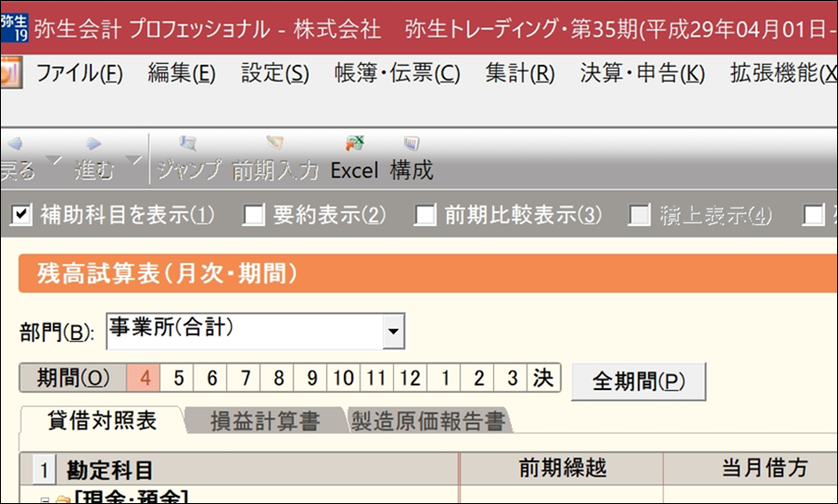
Task: Click the 残高試算表(月次・期間) title
Action: pyautogui.click(x=167, y=273)
